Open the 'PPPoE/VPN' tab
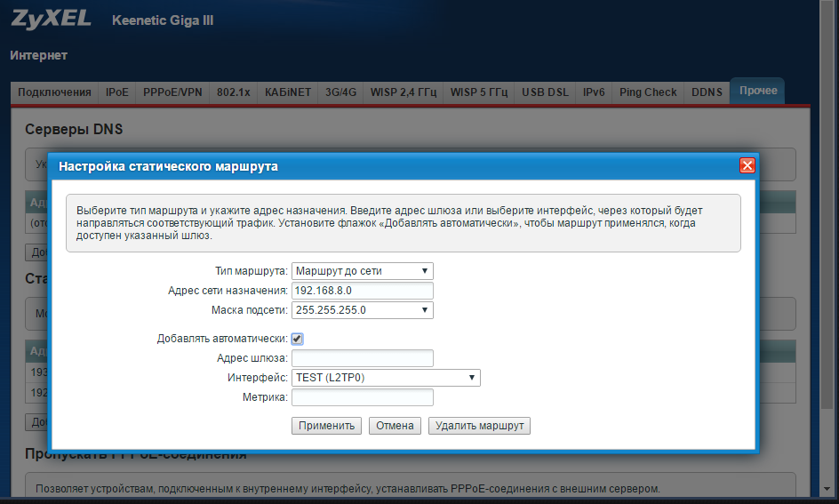This screenshot has width=839, height=504. [173, 92]
